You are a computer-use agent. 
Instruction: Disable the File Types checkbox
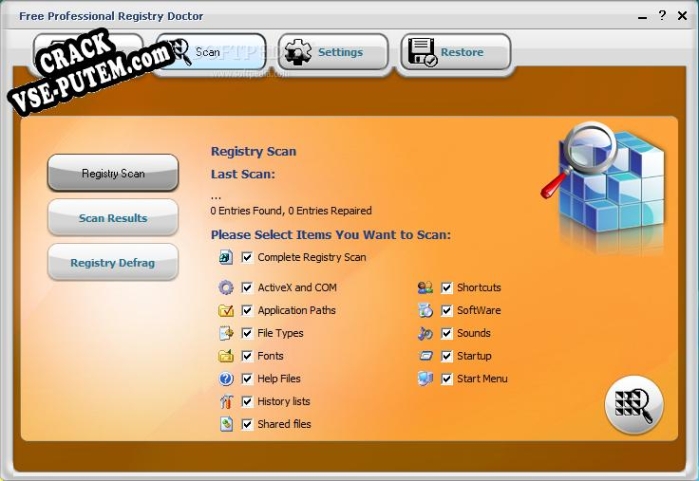pyautogui.click(x=247, y=333)
